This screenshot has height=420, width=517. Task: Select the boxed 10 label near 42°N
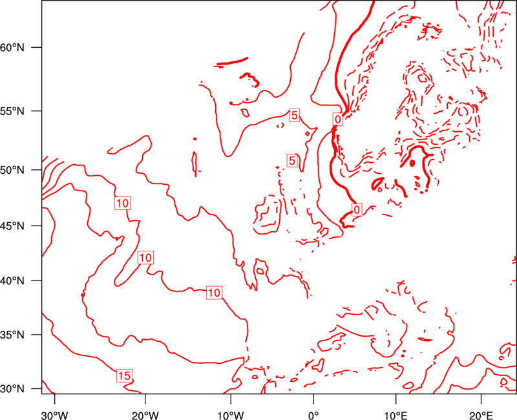pos(145,257)
